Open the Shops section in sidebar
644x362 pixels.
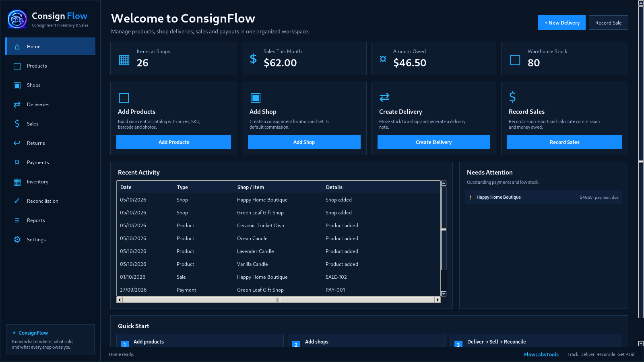click(x=50, y=85)
